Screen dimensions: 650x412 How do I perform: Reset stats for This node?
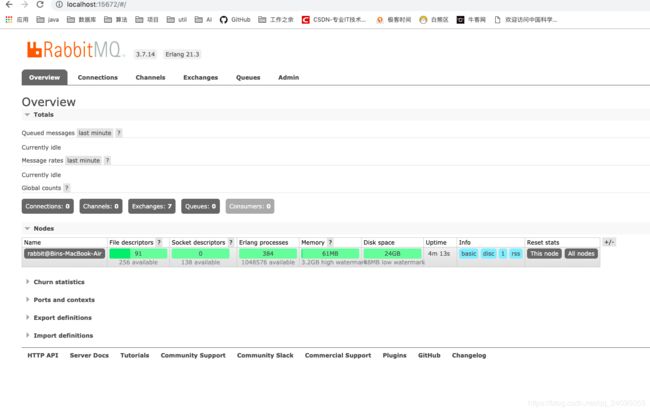544,254
